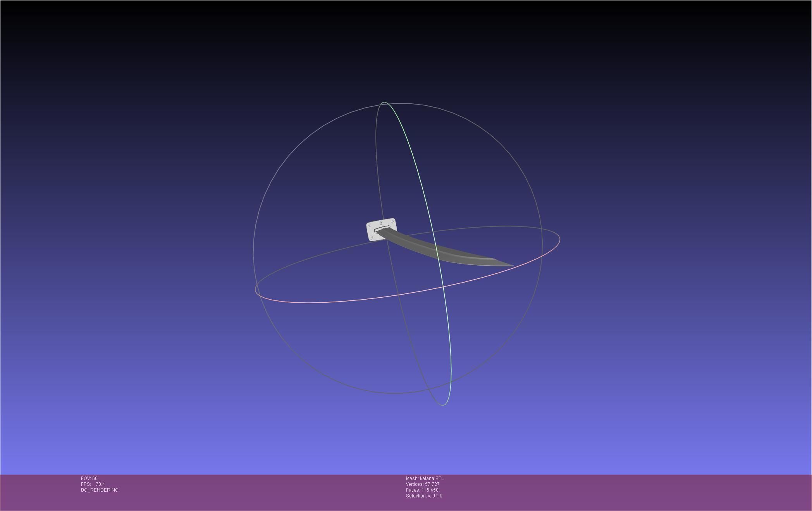Click the FOV: 60 readout
812x511 pixels.
pos(89,478)
